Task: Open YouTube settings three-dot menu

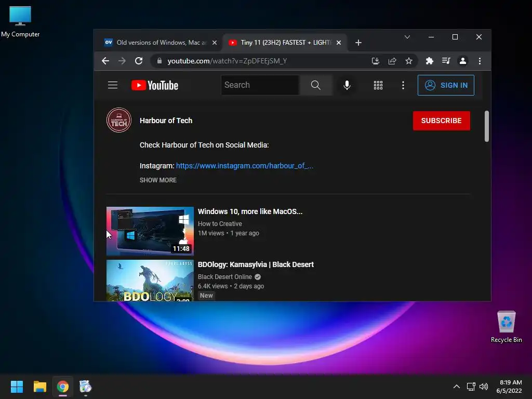Action: pyautogui.click(x=403, y=85)
